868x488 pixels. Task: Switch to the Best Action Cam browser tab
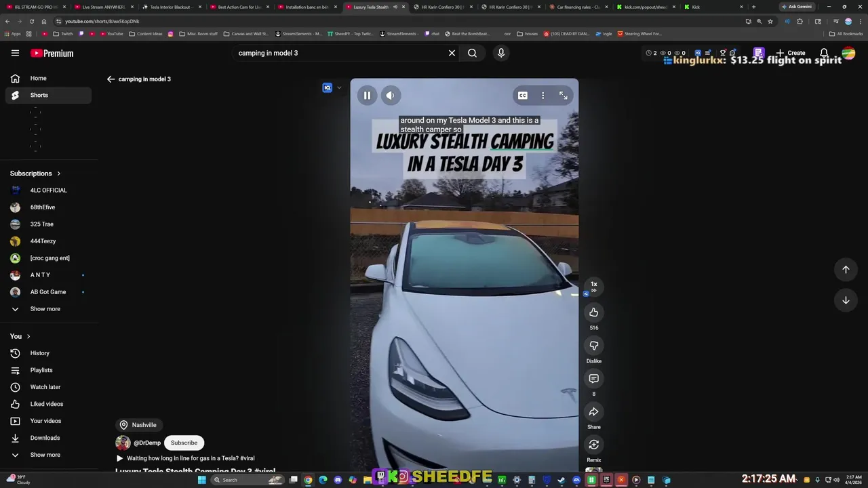coord(238,7)
